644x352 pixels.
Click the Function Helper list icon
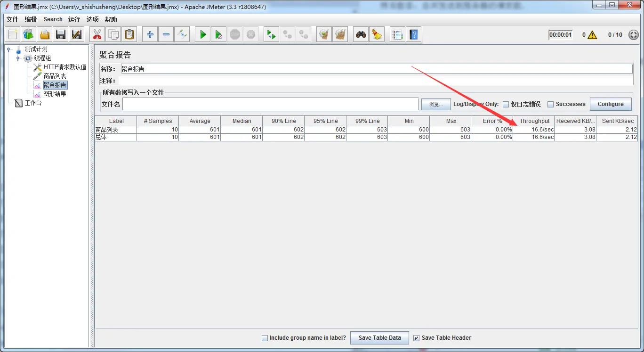point(398,34)
